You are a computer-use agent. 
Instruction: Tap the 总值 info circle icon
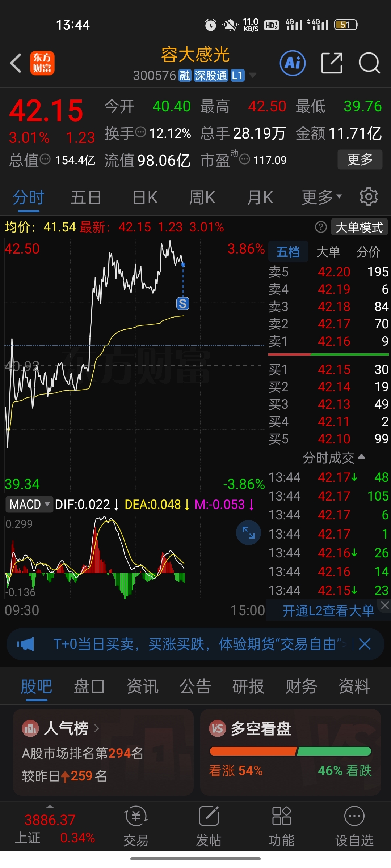[x=45, y=159]
